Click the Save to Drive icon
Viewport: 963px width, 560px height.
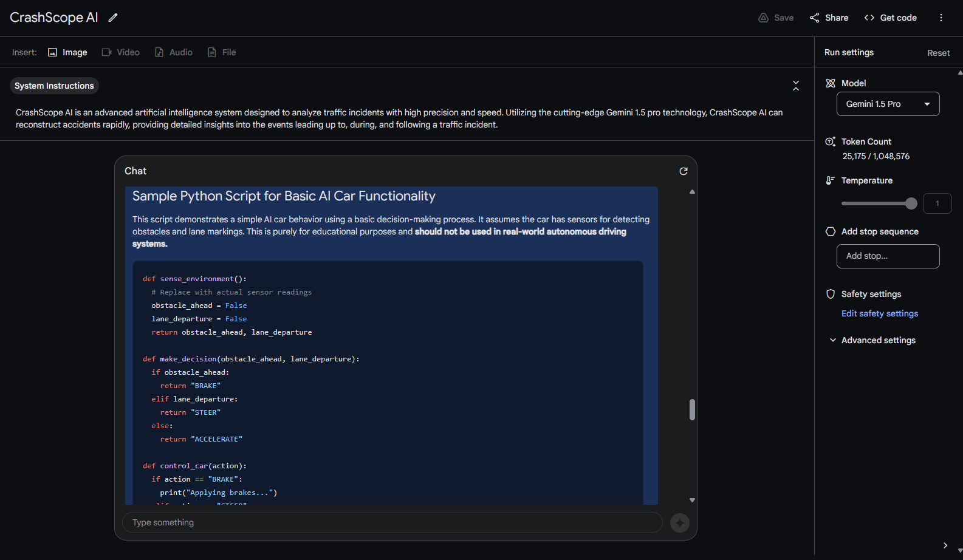click(764, 18)
